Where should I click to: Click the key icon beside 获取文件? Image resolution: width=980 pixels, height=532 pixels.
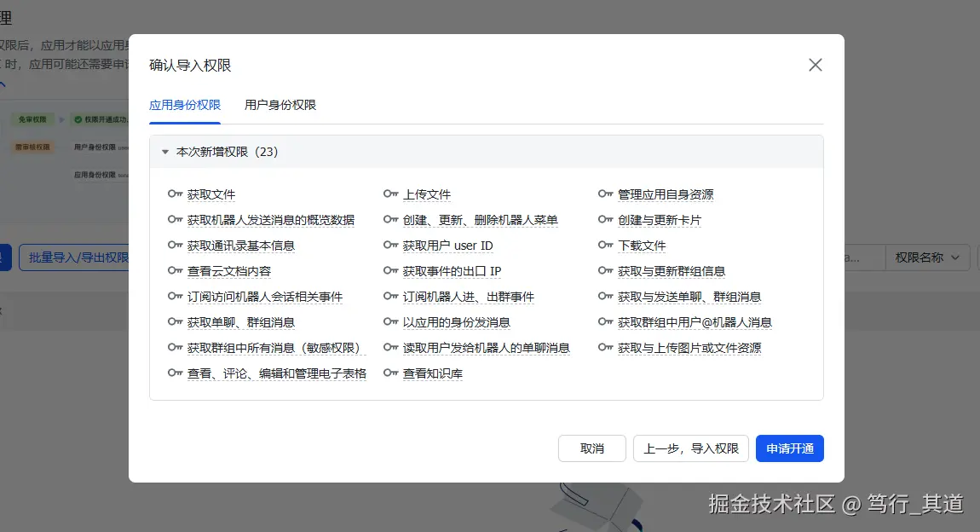point(176,194)
